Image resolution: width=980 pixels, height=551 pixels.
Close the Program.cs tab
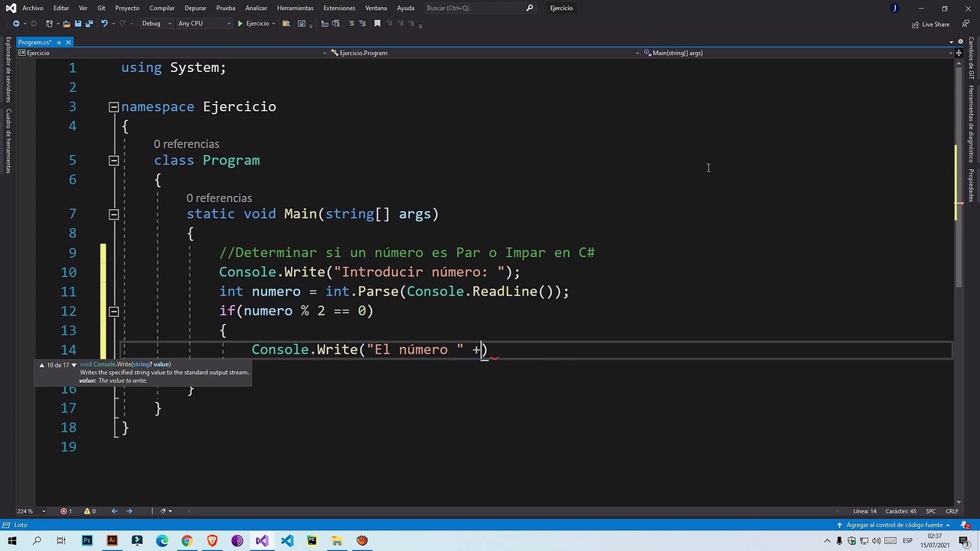coord(68,42)
